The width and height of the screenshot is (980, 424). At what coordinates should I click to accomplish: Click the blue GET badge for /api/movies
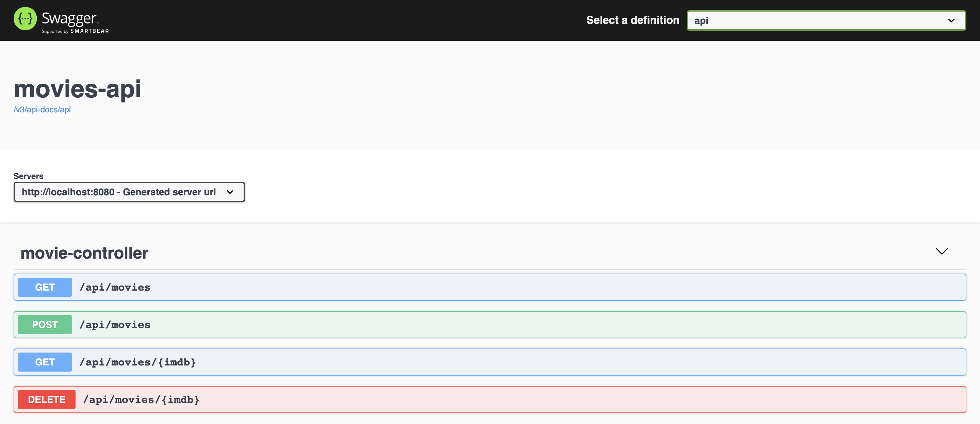pyautogui.click(x=45, y=287)
